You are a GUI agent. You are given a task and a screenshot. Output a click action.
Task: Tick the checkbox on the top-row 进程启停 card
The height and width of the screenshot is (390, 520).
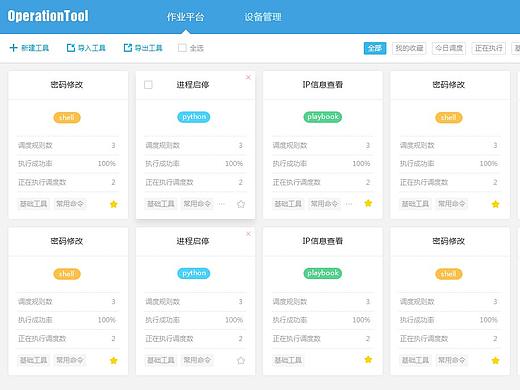coord(148,85)
